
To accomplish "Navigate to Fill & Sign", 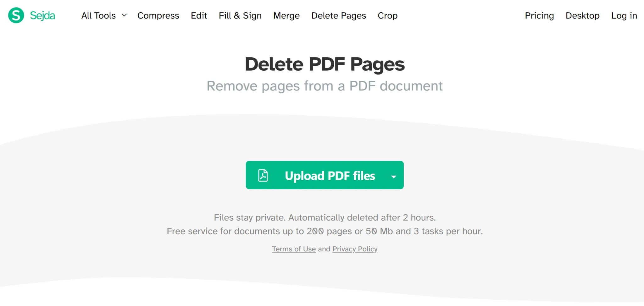I will pos(240,16).
